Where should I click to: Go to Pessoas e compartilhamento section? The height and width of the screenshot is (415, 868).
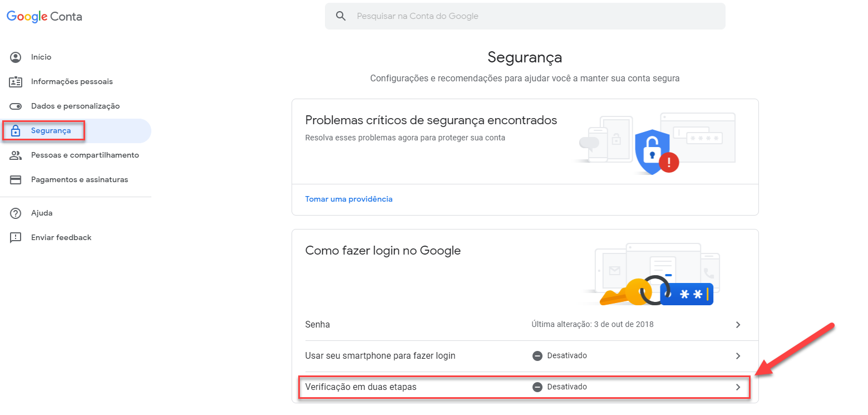(x=85, y=155)
